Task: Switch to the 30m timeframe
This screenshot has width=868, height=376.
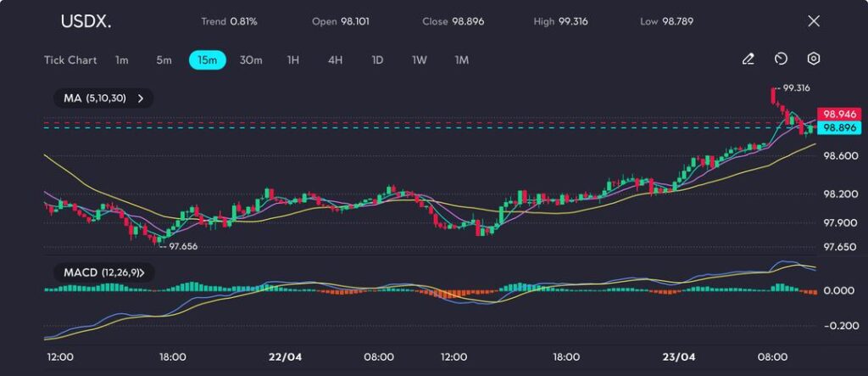Action: pos(251,60)
